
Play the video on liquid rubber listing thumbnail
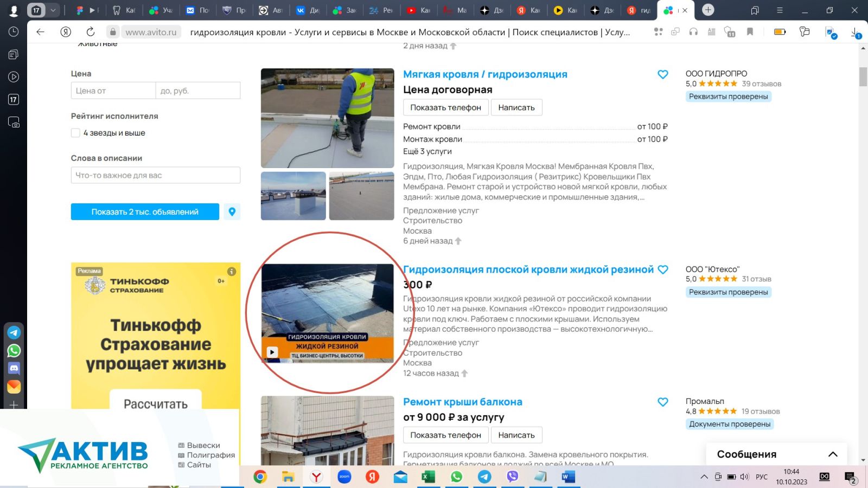[272, 352]
